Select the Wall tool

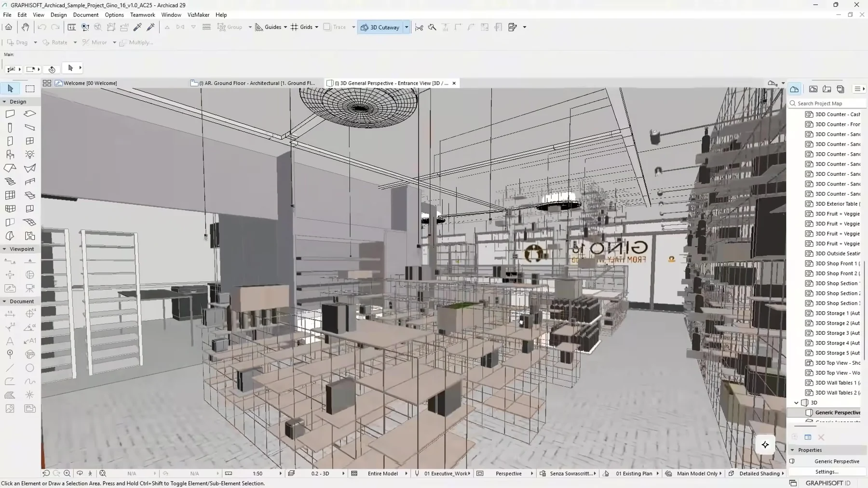click(10, 114)
